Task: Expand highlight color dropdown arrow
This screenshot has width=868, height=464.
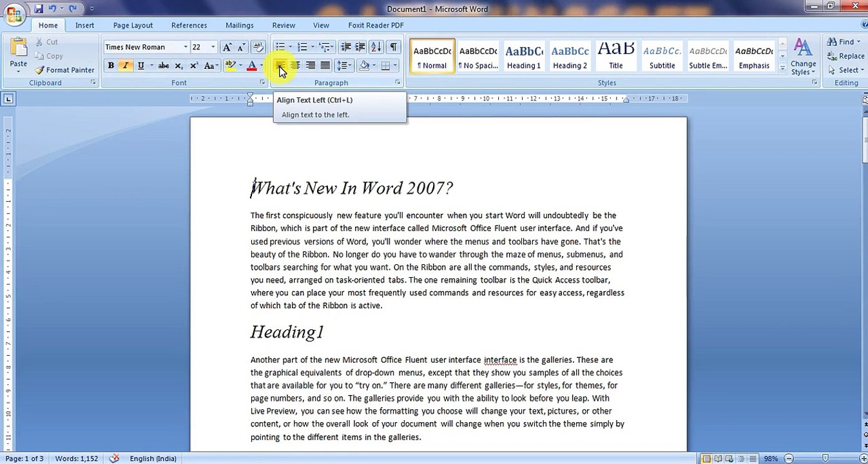Action: click(240, 66)
